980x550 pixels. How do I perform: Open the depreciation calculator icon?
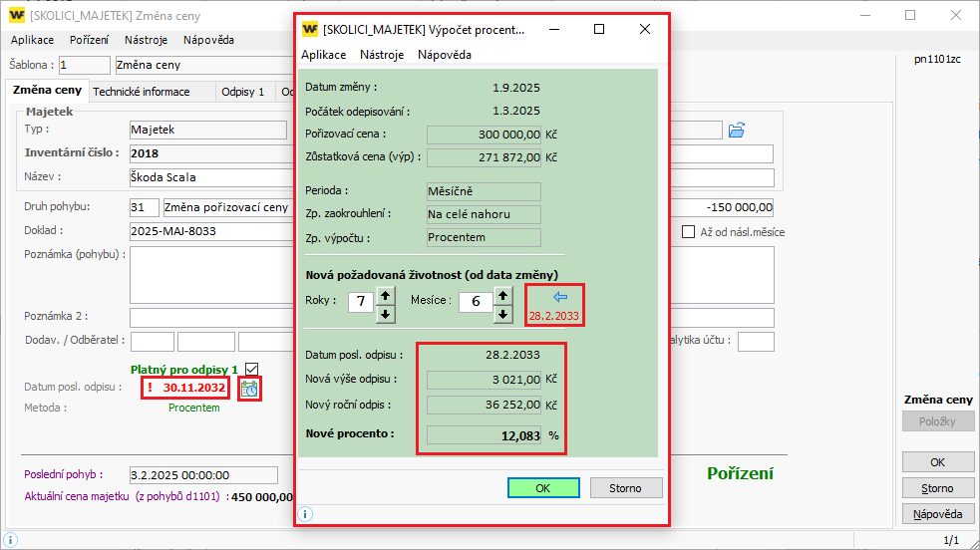click(249, 388)
